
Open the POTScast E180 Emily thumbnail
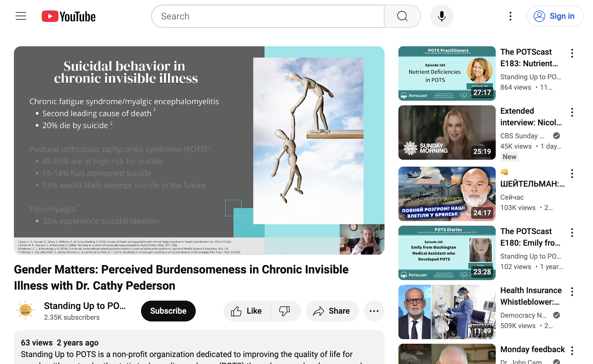447,253
